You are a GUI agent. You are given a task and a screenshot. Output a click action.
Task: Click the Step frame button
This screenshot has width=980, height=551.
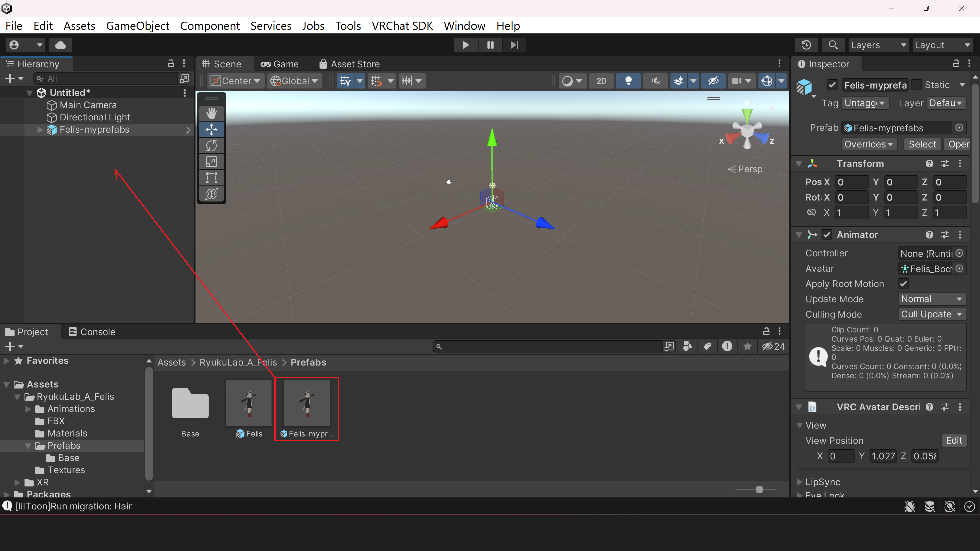[x=514, y=45]
